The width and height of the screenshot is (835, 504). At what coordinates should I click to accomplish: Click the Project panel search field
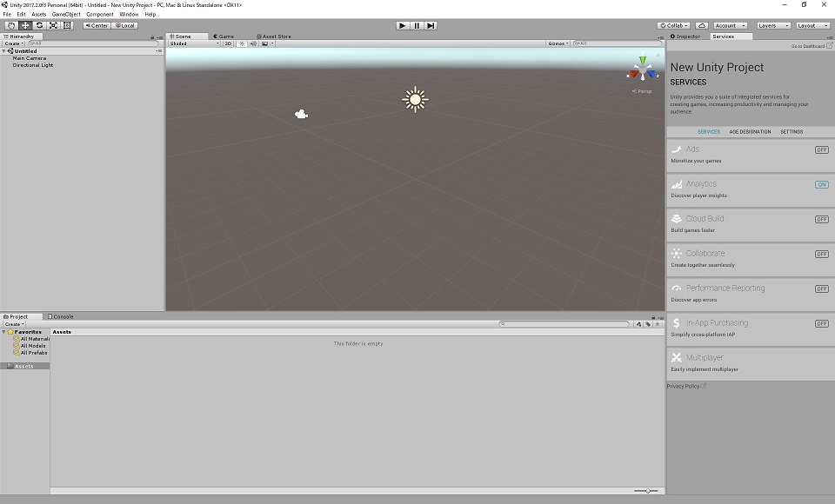pyautogui.click(x=564, y=324)
